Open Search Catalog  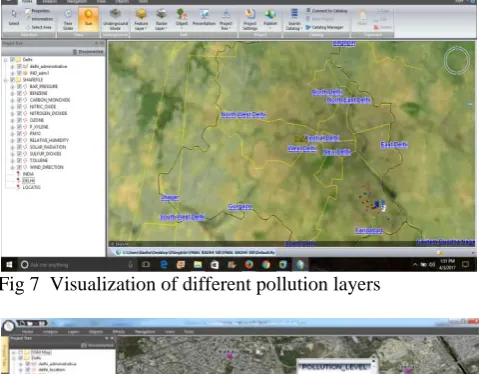[294, 19]
